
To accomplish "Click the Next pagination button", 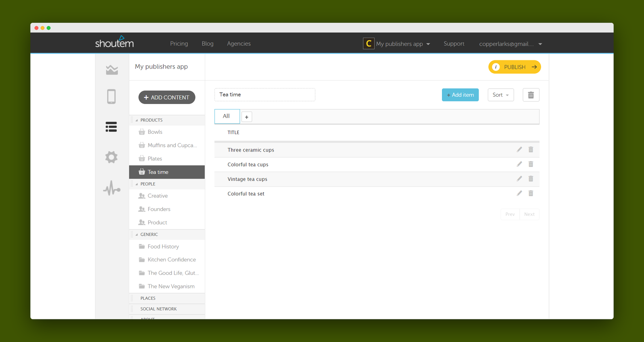I will (x=529, y=214).
